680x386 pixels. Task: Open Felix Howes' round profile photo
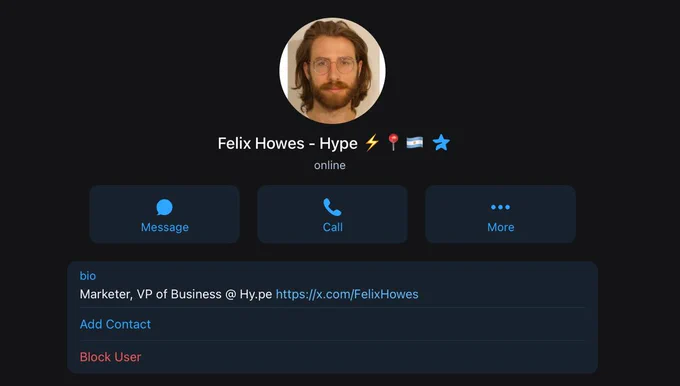[332, 71]
